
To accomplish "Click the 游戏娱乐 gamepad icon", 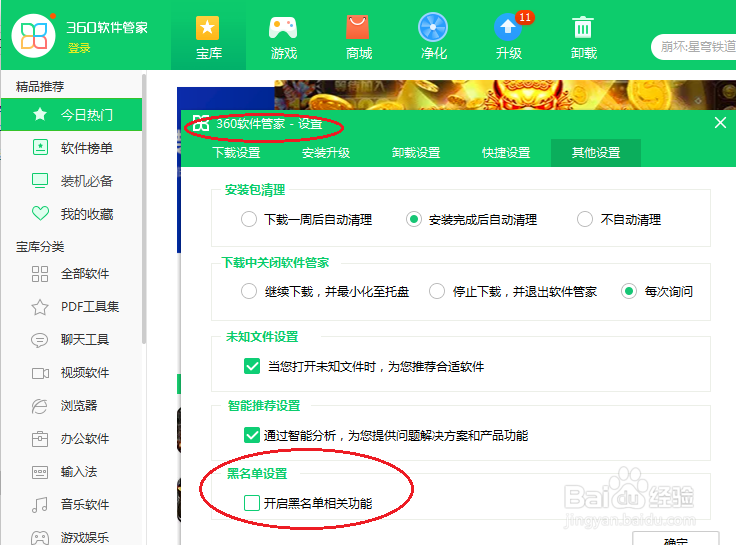I will [40, 537].
